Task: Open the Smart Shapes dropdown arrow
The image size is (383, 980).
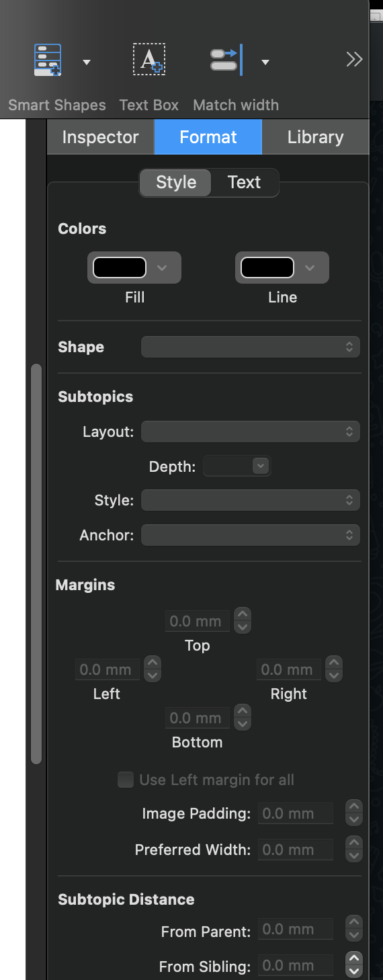Action: click(x=86, y=63)
